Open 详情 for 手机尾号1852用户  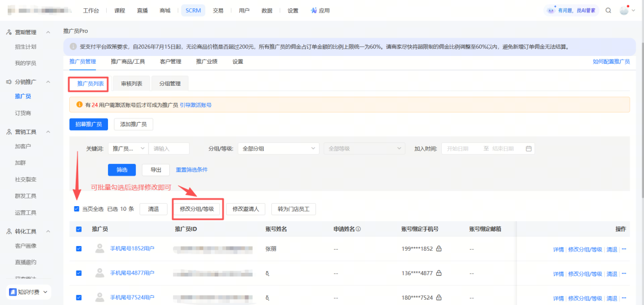point(558,249)
